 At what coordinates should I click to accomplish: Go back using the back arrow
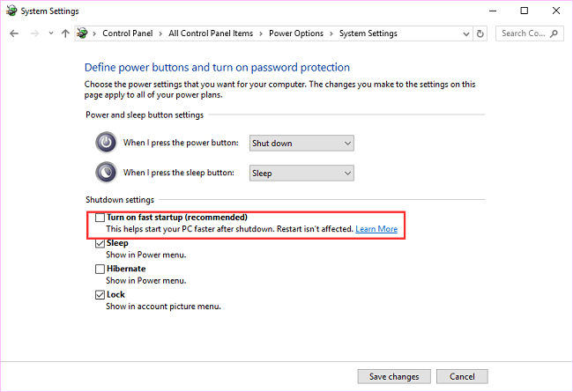13,33
